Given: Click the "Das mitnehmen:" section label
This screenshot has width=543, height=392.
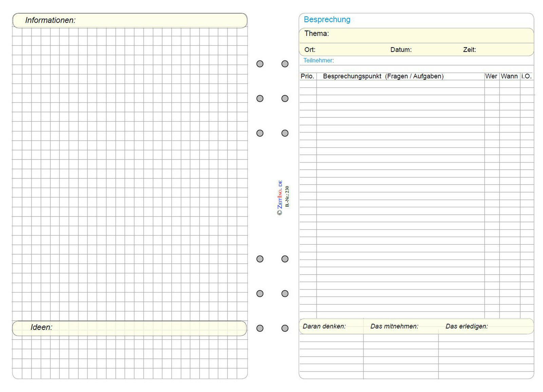Looking at the screenshot, I should 394,326.
